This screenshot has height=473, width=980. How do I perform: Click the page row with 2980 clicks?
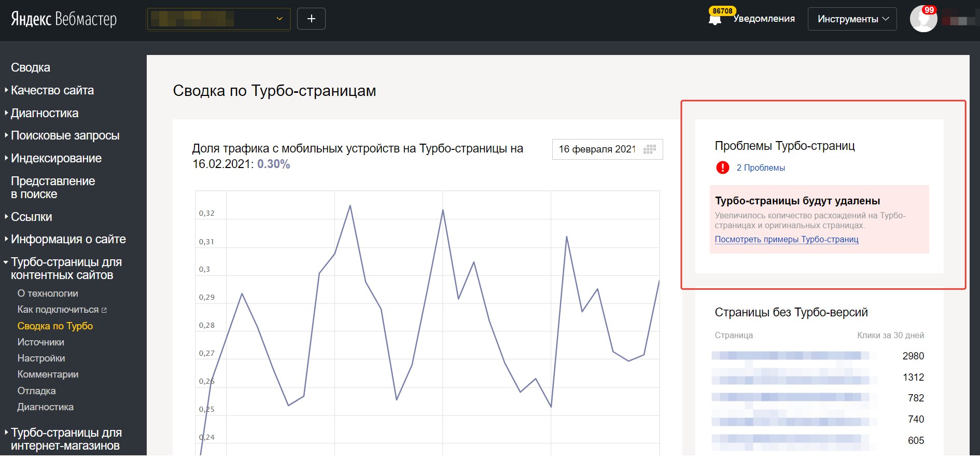point(818,356)
